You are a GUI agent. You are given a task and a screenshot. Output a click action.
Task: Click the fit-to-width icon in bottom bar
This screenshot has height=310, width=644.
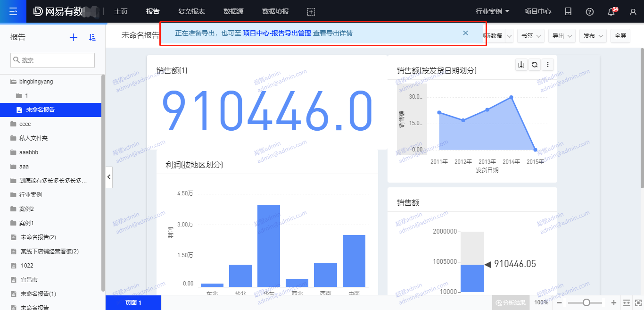(626, 302)
